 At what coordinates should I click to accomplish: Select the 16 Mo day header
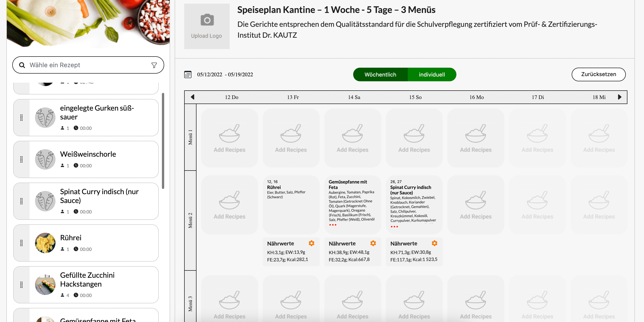(476, 97)
